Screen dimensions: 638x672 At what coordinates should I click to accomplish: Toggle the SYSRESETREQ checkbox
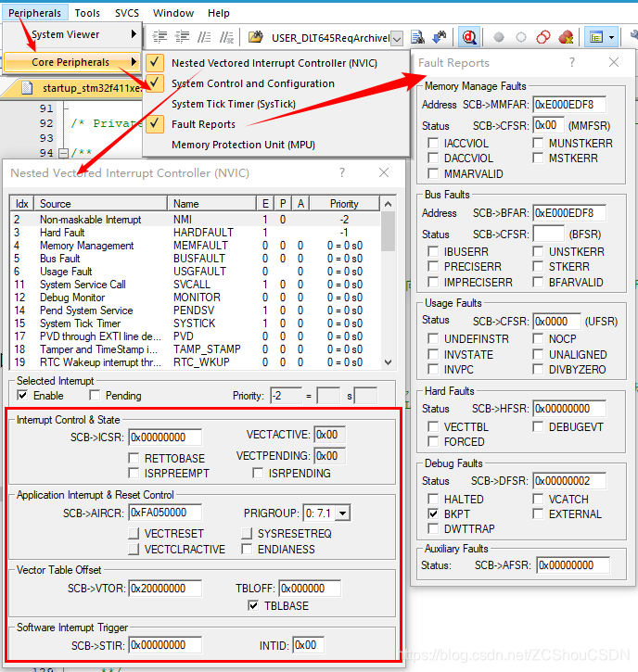pyautogui.click(x=247, y=534)
